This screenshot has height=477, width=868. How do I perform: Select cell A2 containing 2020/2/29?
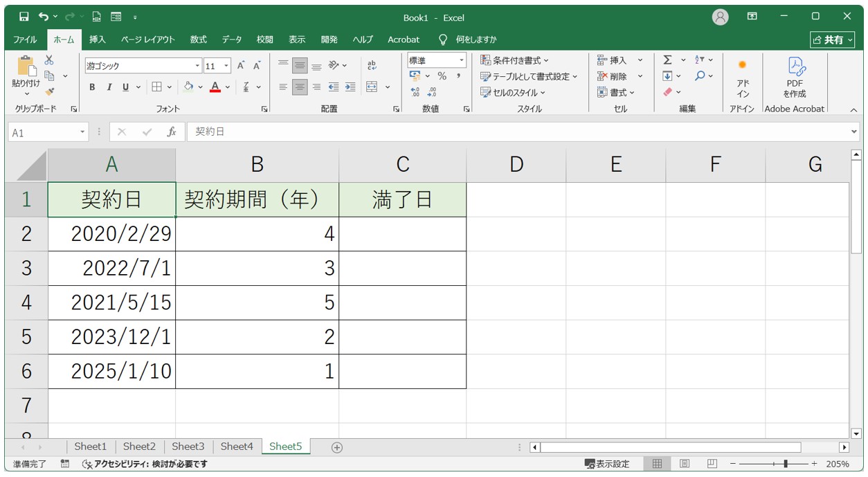pyautogui.click(x=111, y=234)
